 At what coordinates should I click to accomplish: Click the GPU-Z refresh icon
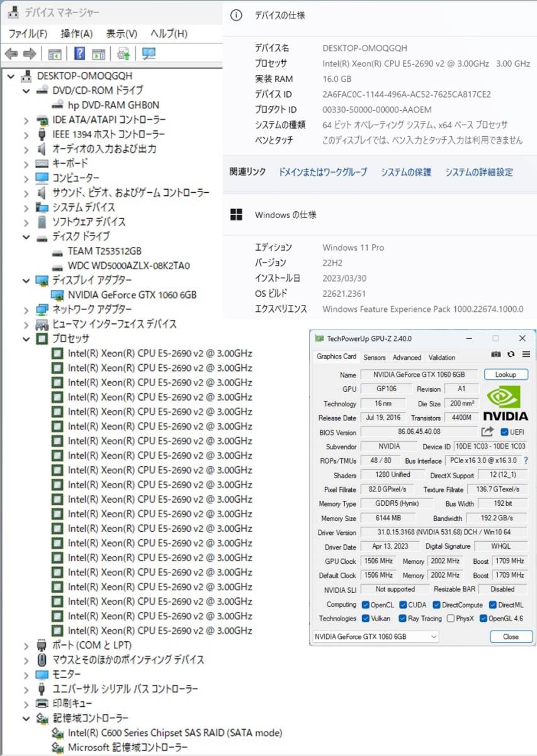(x=511, y=355)
